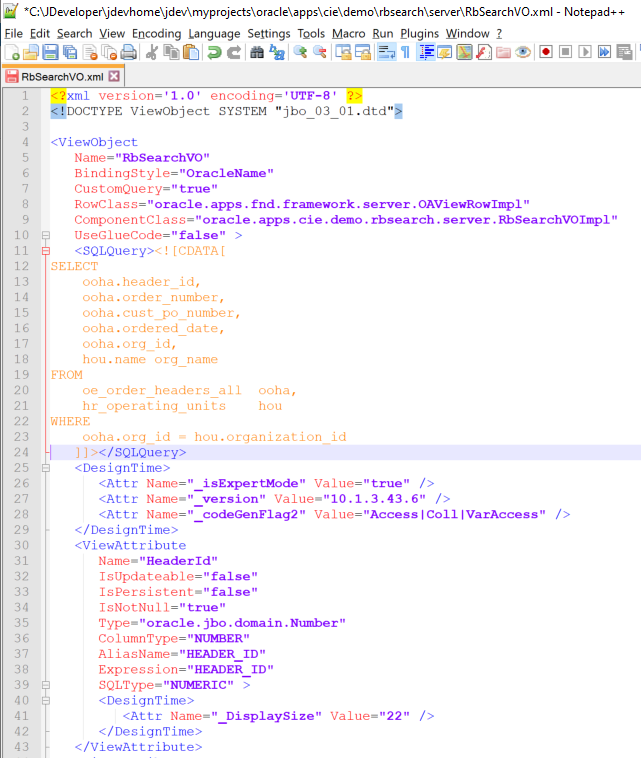The width and height of the screenshot is (641, 758).
Task: Create a new document with the New icon
Action: pyautogui.click(x=12, y=52)
